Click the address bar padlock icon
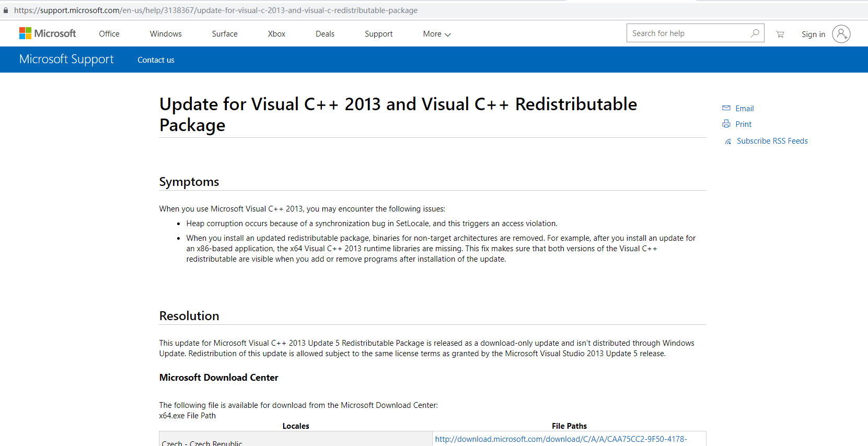The image size is (868, 446). [x=6, y=10]
